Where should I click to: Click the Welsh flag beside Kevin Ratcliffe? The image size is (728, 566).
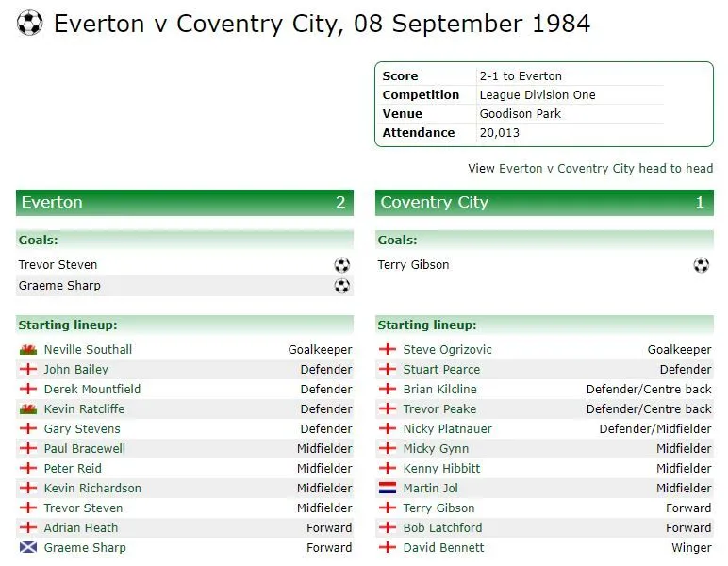click(x=28, y=409)
